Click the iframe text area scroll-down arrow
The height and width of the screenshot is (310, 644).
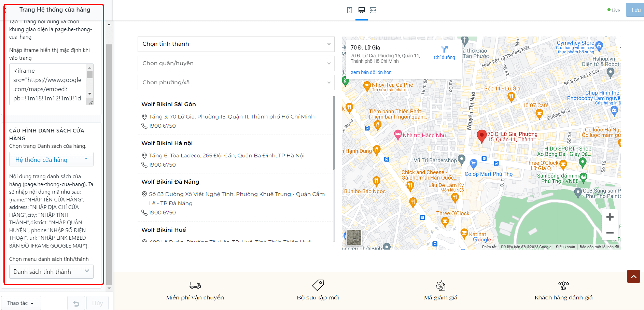pyautogui.click(x=90, y=94)
